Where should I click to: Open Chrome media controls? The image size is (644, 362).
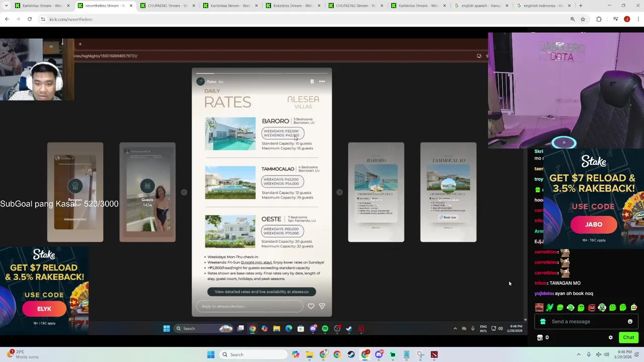tap(615, 19)
